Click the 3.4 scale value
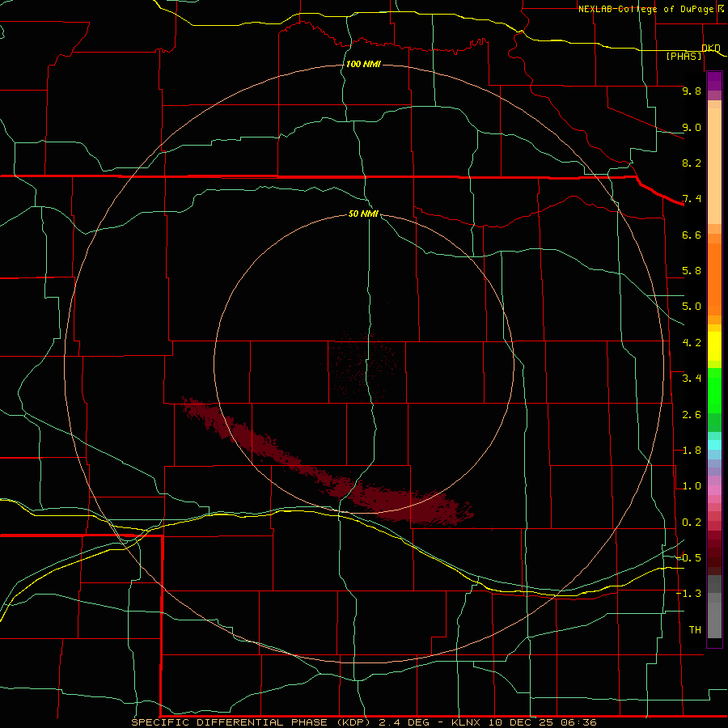 click(692, 379)
